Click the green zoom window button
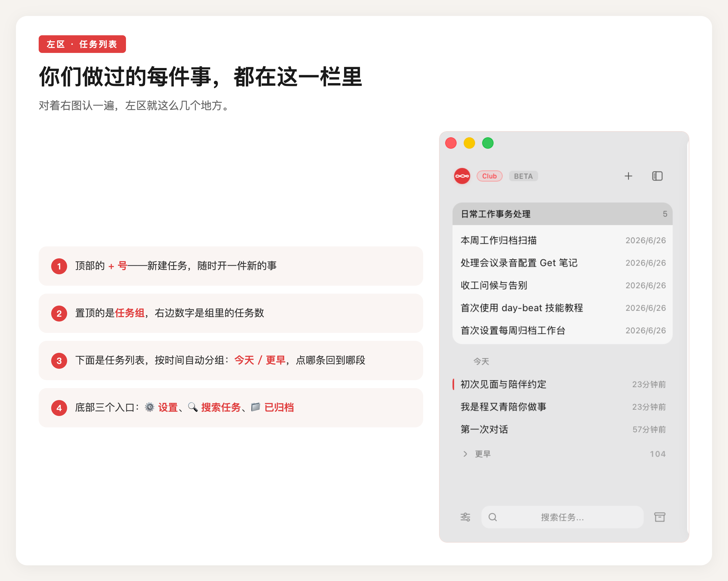728x581 pixels. 488,143
